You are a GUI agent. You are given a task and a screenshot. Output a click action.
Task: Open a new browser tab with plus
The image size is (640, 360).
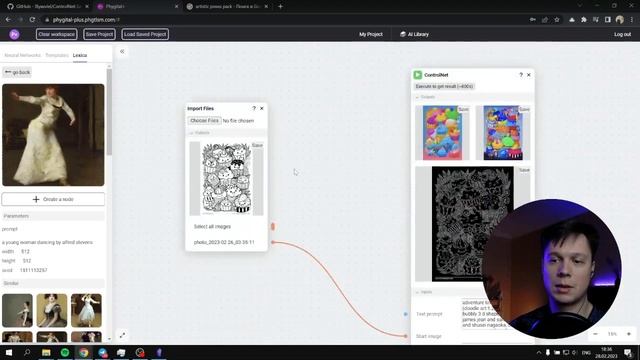[x=280, y=7]
